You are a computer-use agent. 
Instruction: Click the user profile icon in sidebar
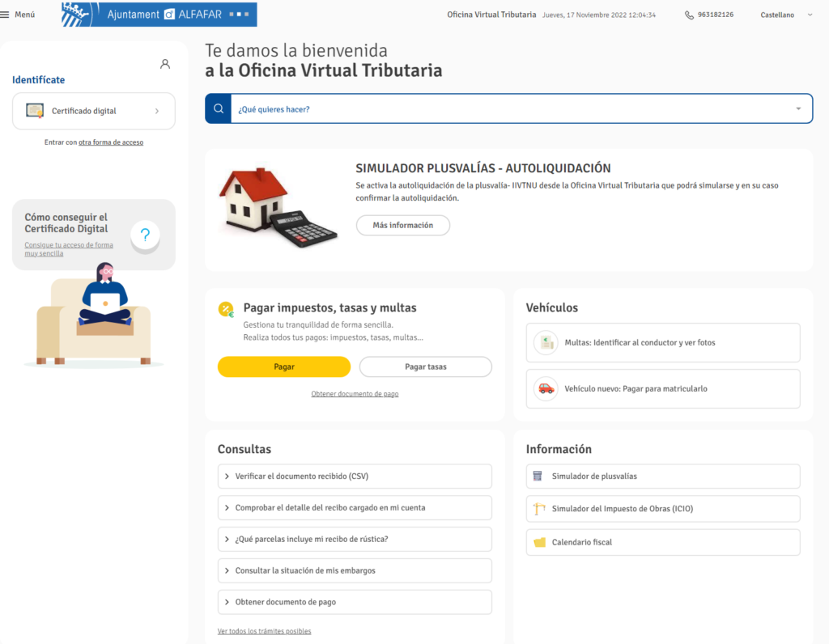[x=165, y=64]
